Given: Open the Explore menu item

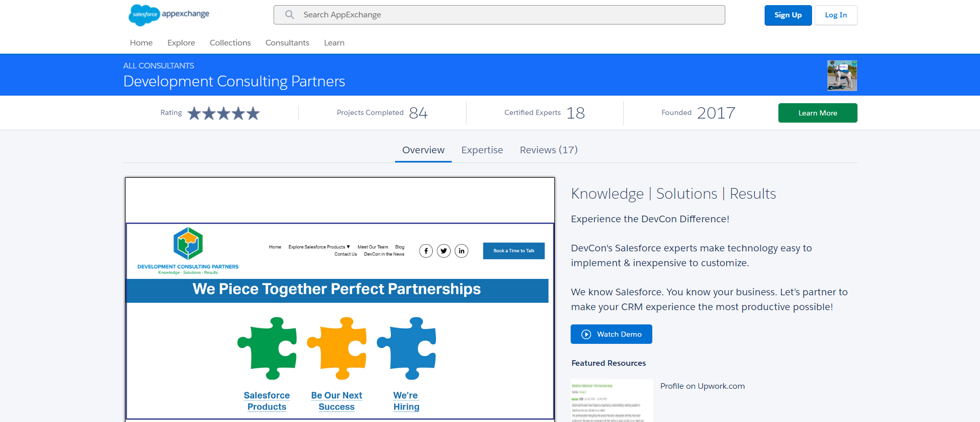Looking at the screenshot, I should 181,43.
